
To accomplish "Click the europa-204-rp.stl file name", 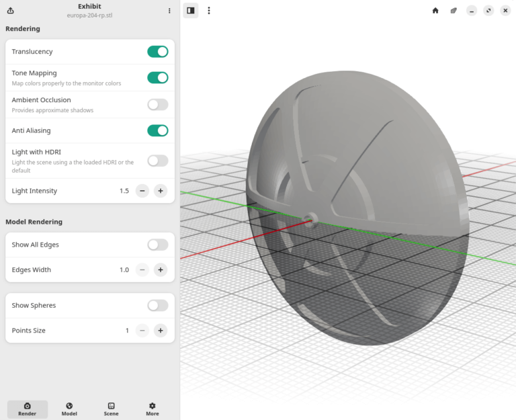I will [x=89, y=15].
